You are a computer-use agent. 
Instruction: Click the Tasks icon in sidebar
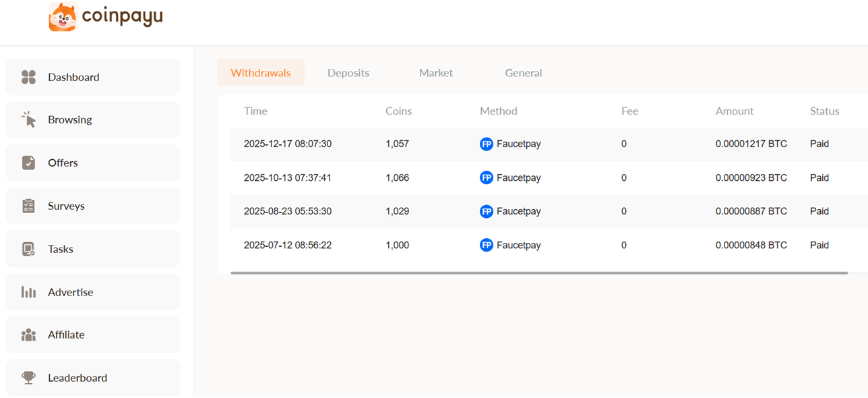click(28, 249)
